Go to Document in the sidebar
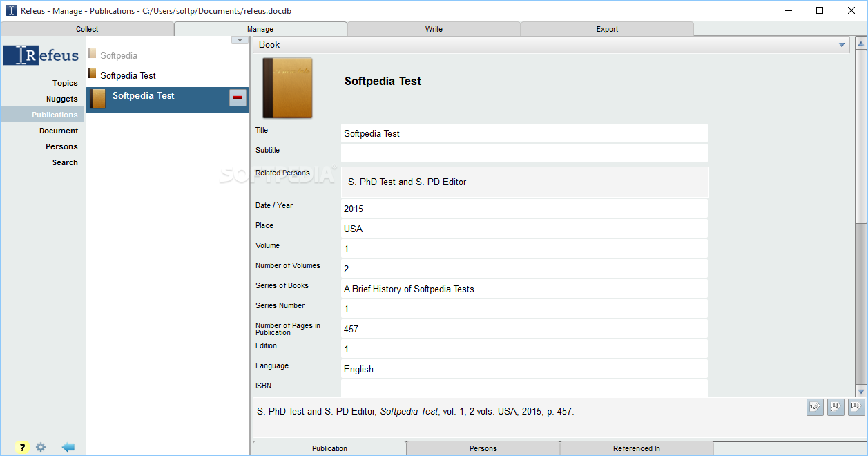The height and width of the screenshot is (456, 868). [x=59, y=131]
